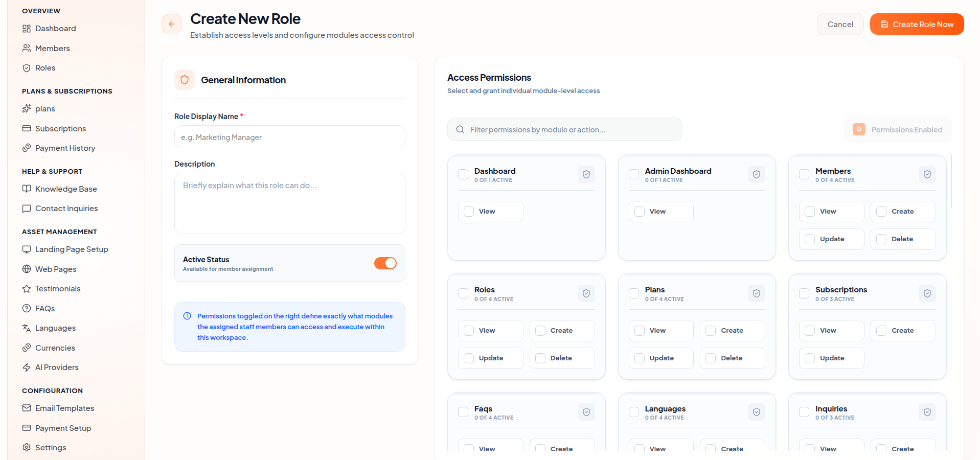Click the Languages translate icon
Screen dimensions: 980x460
tap(27, 328)
